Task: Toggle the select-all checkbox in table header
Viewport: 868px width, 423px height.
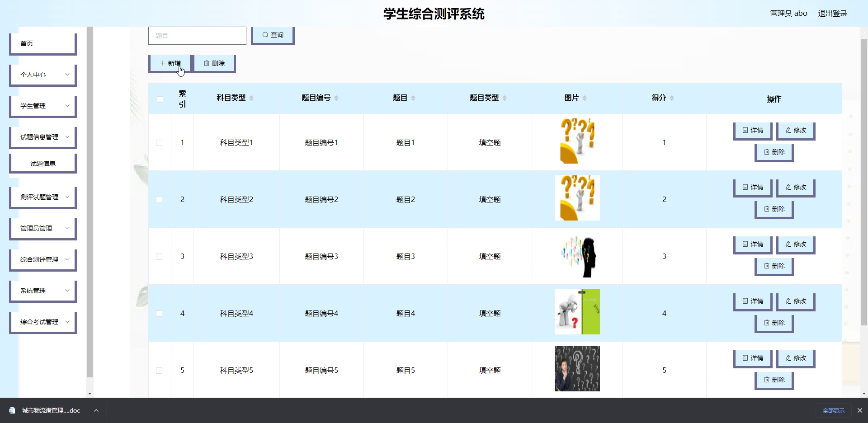Action: coord(160,99)
